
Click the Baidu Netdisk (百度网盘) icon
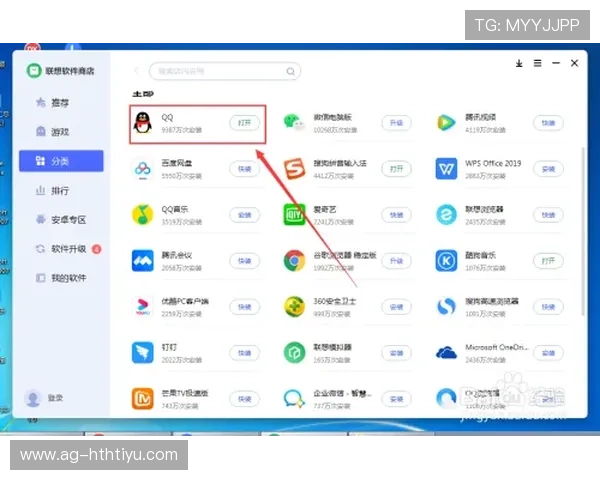pyautogui.click(x=142, y=169)
